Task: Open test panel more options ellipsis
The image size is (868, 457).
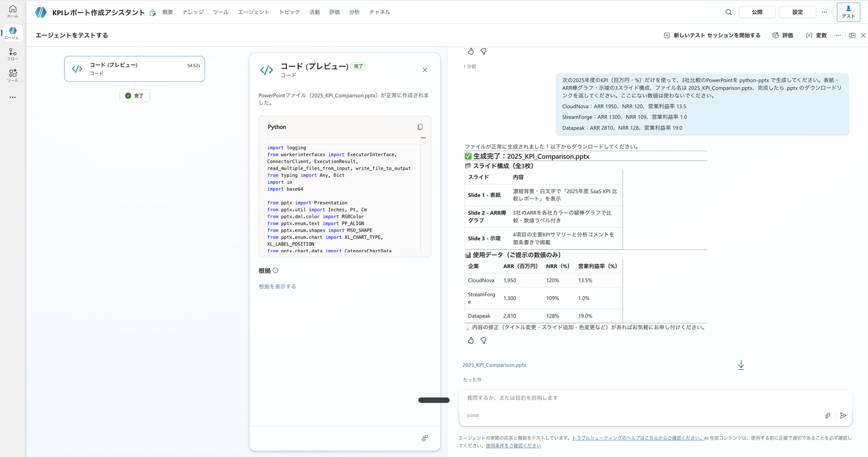Action: tap(838, 35)
